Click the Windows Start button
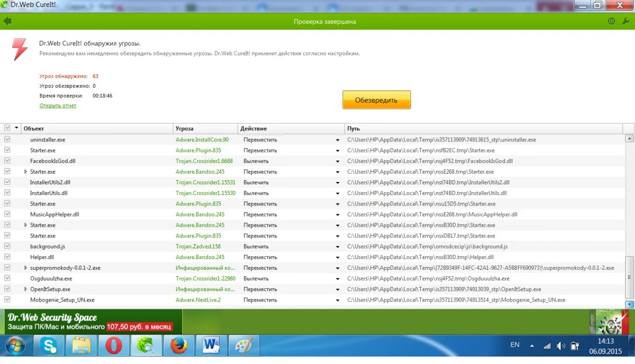 16,346
